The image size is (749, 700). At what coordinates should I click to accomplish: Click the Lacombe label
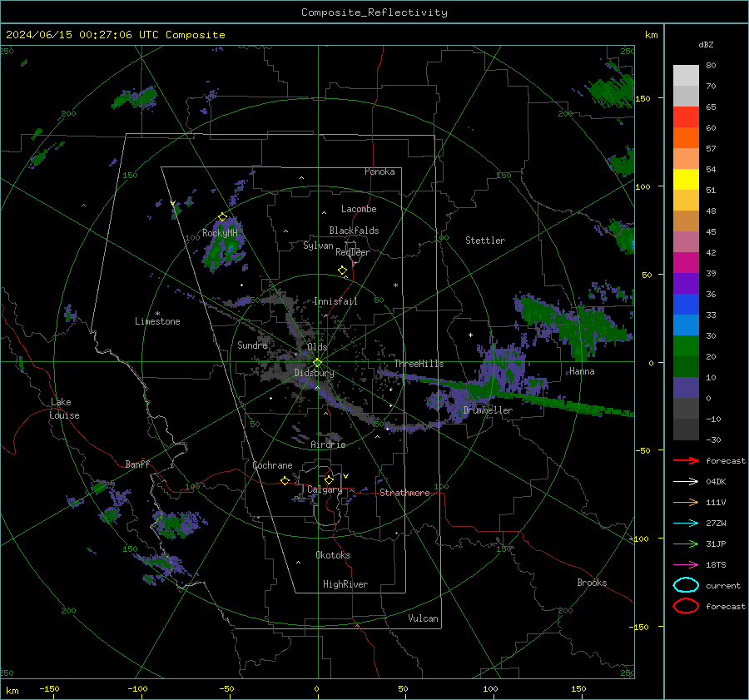point(359,209)
